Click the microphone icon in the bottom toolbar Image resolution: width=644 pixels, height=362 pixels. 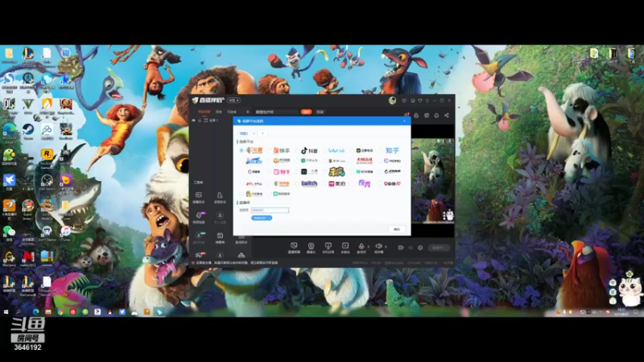click(361, 247)
